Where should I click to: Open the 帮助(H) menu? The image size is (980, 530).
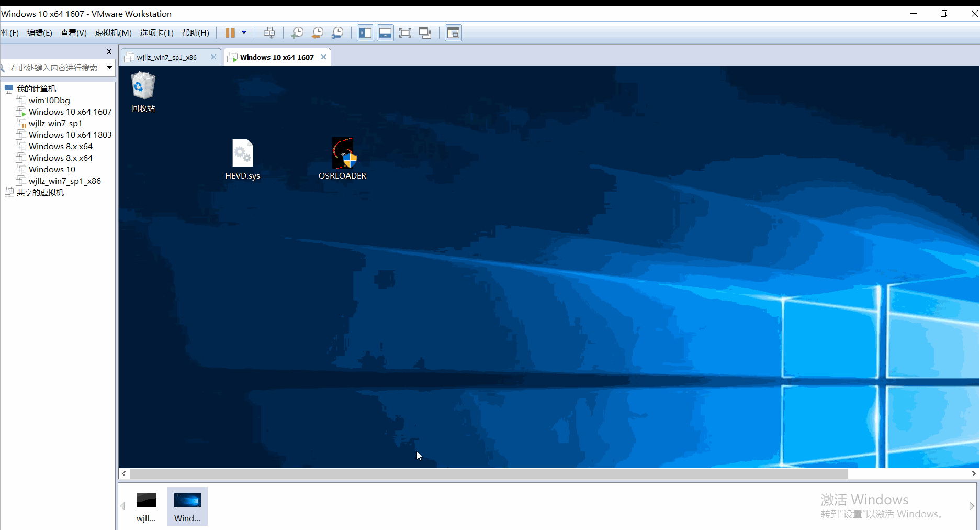196,33
